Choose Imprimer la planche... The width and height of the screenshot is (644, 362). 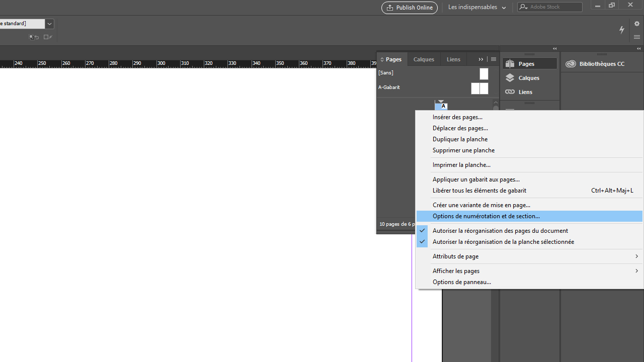[x=530, y=165]
